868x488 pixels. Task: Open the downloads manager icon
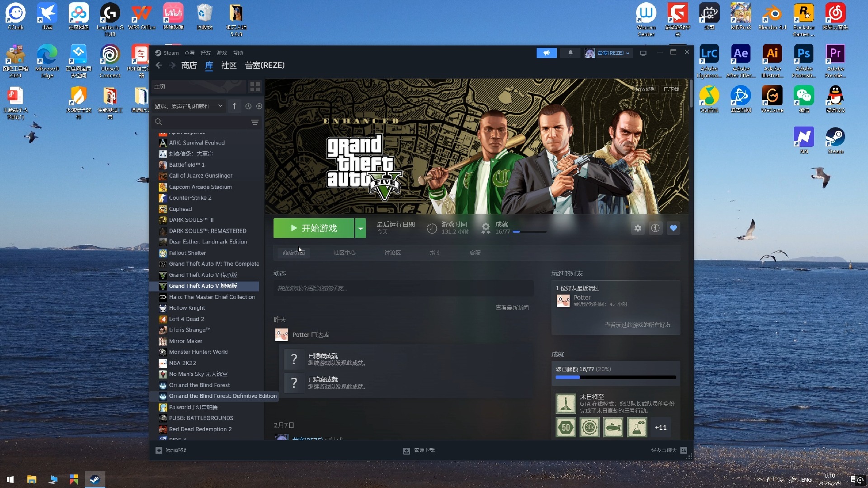tap(406, 450)
